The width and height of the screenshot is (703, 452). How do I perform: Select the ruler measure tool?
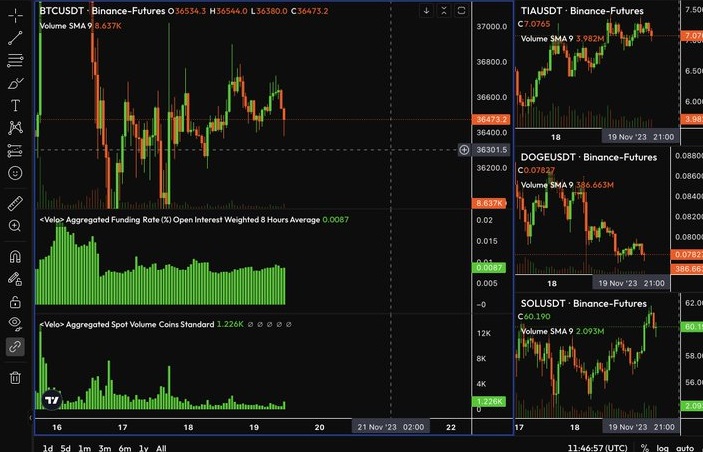(15, 203)
